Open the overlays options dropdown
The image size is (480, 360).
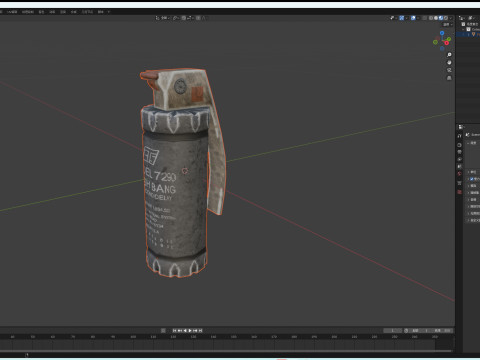pos(418,18)
